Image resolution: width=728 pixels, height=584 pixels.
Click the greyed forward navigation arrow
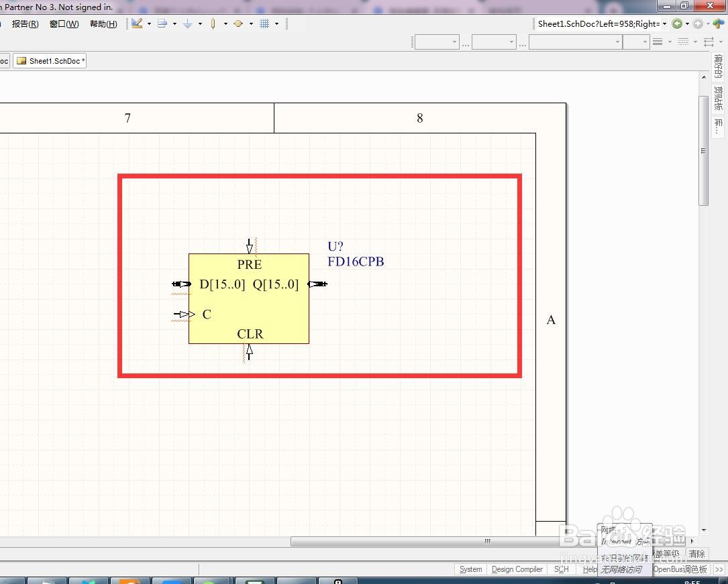[x=697, y=23]
